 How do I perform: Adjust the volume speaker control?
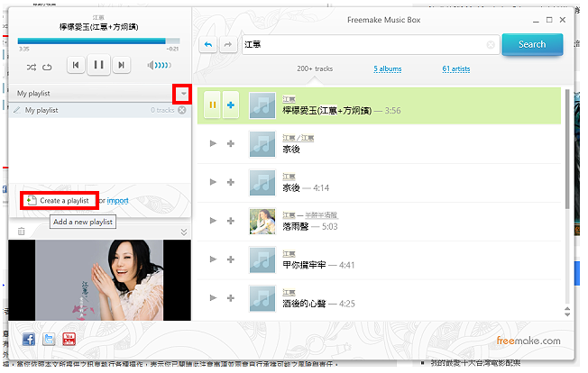[x=160, y=66]
